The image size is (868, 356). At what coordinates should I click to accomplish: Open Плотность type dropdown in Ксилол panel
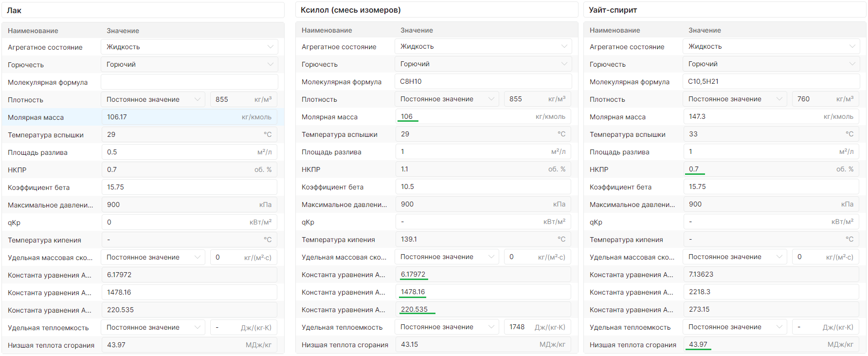point(447,99)
